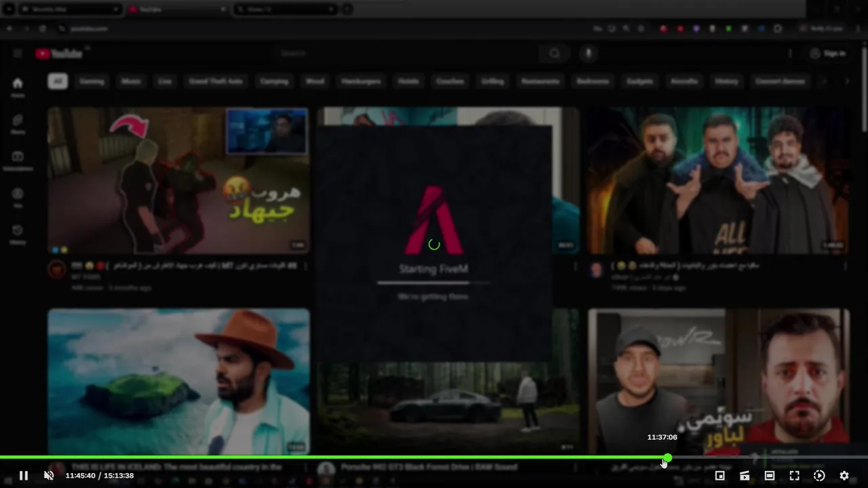Open the three men ALL hoodie thumbnail
Image resolution: width=868 pixels, height=488 pixels.
point(719,180)
